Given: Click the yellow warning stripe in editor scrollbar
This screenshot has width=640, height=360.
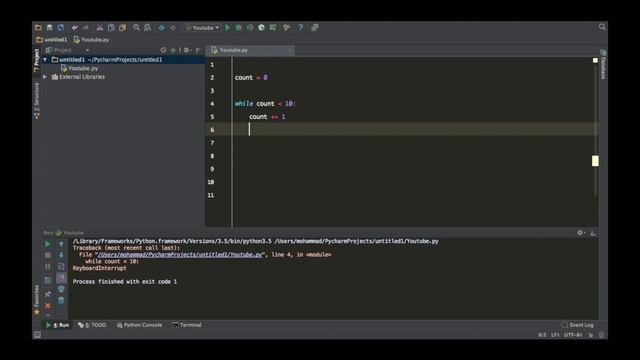Looking at the screenshot, I should [x=595, y=161].
